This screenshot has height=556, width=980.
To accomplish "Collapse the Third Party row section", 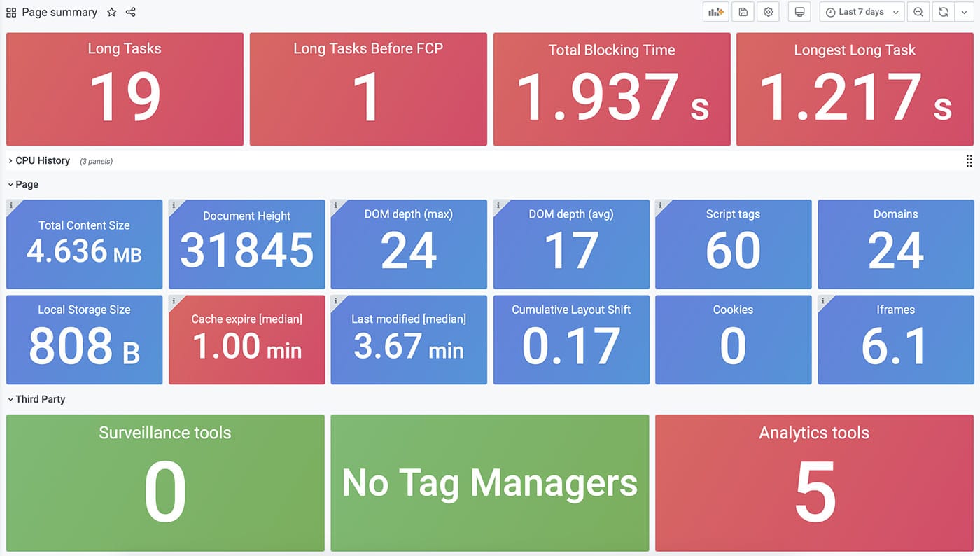I will (x=40, y=400).
